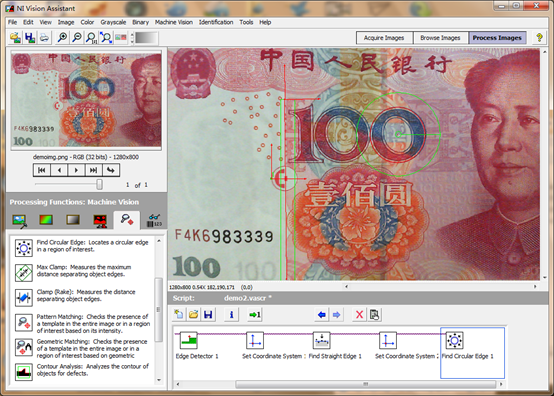Viewport: 554px width, 396px height.
Task: Open the Pattern Matching function
Action: click(24, 322)
